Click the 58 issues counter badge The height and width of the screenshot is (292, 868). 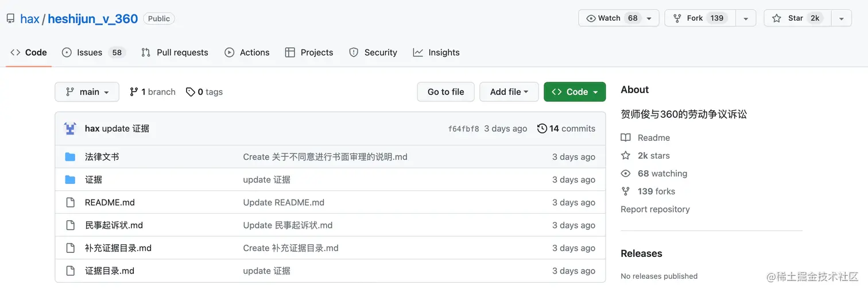click(117, 52)
